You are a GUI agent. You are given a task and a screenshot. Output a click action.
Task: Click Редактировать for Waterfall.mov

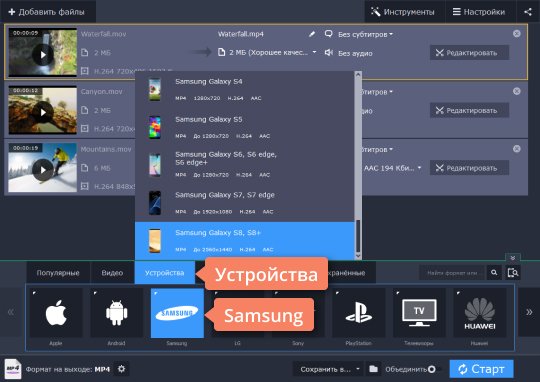coord(469,53)
